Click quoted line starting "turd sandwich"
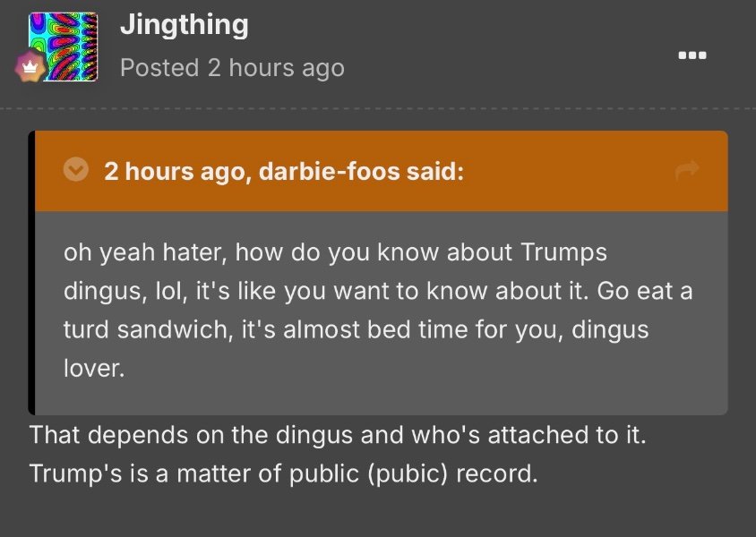The width and height of the screenshot is (756, 537). coord(356,330)
